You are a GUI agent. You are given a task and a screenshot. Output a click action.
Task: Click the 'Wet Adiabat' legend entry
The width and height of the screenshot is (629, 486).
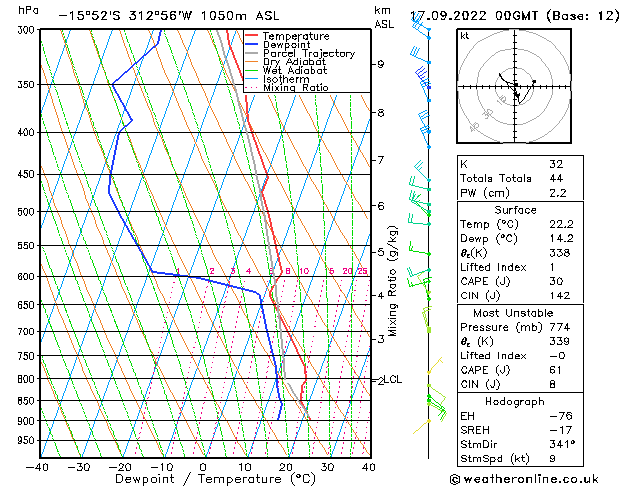click(x=295, y=71)
